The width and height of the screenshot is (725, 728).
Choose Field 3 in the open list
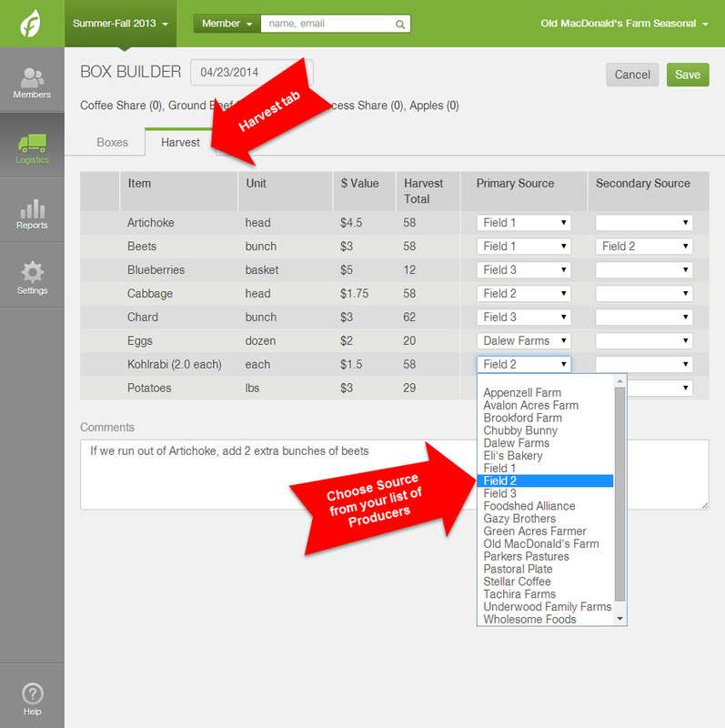tap(546, 493)
